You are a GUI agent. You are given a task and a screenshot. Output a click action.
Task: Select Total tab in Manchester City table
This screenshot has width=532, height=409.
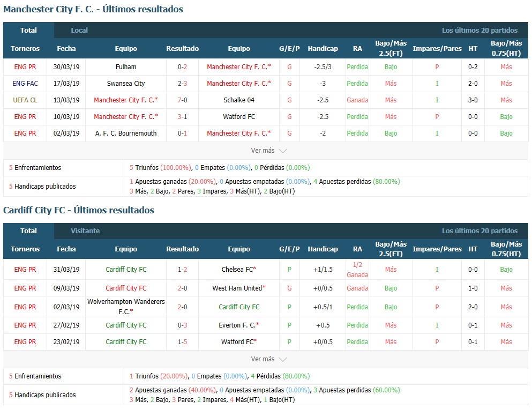pyautogui.click(x=28, y=30)
